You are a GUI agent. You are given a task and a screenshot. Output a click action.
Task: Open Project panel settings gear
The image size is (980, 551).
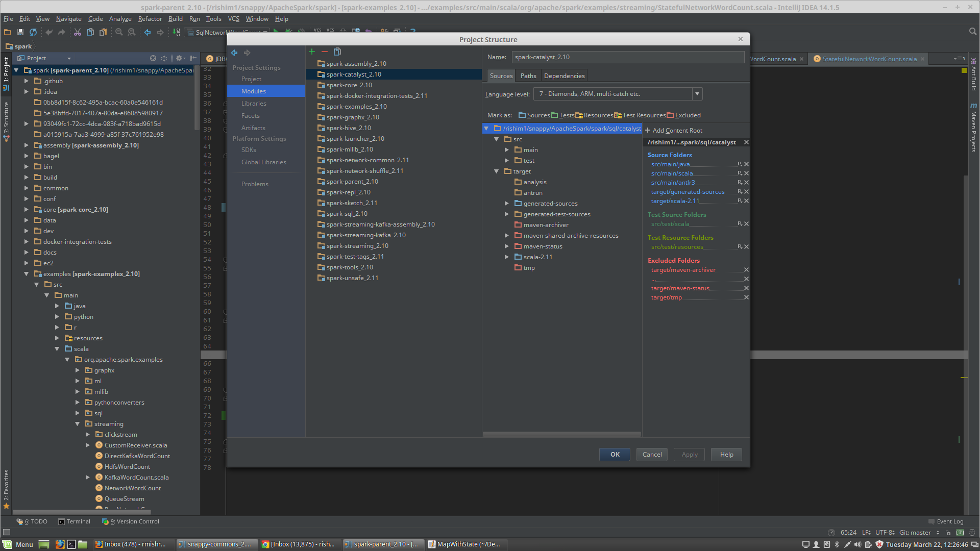coord(180,58)
